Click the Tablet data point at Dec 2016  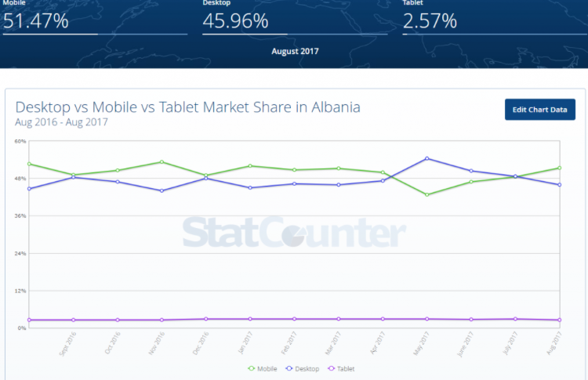tap(205, 319)
